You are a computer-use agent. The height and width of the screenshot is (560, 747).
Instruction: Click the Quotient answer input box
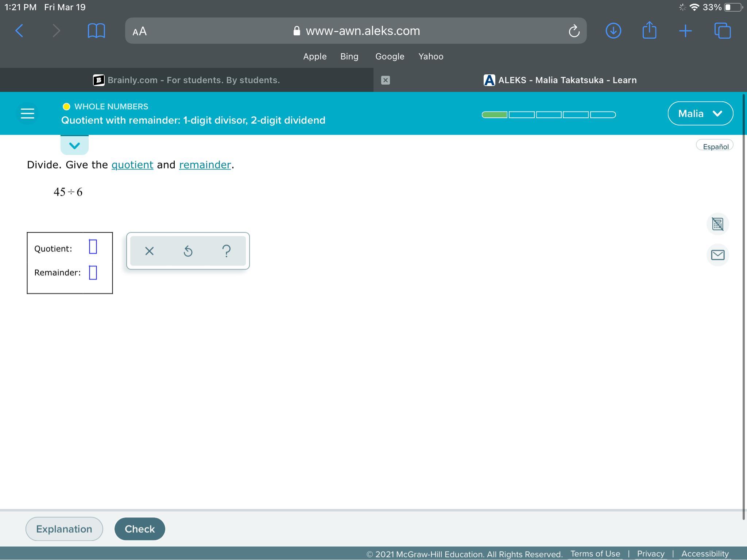pyautogui.click(x=93, y=247)
